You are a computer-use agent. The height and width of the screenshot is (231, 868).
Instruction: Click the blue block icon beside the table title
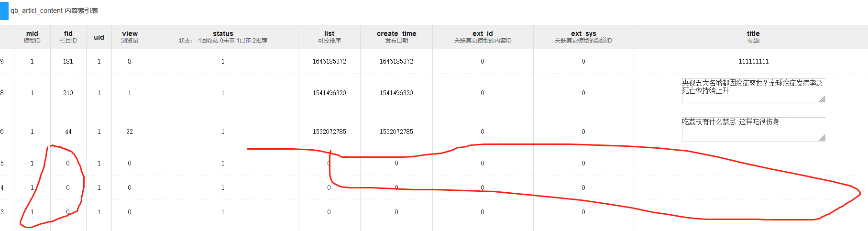[4, 11]
